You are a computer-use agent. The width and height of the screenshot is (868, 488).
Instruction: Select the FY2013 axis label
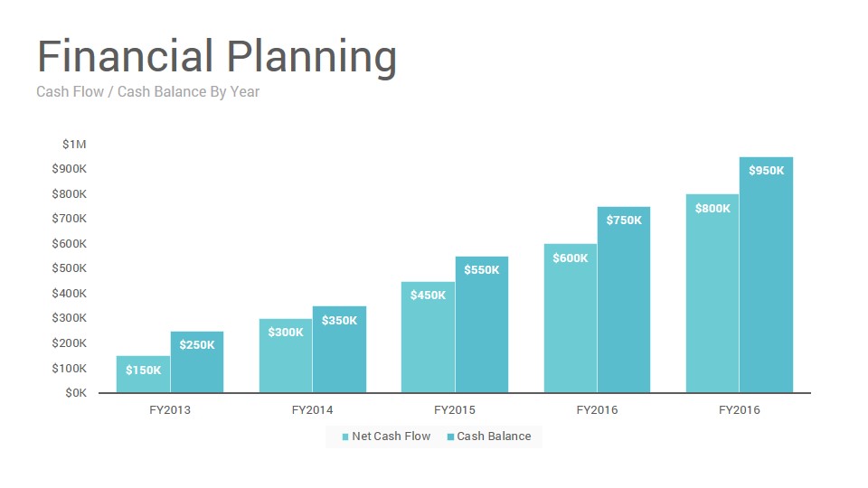[170, 410]
